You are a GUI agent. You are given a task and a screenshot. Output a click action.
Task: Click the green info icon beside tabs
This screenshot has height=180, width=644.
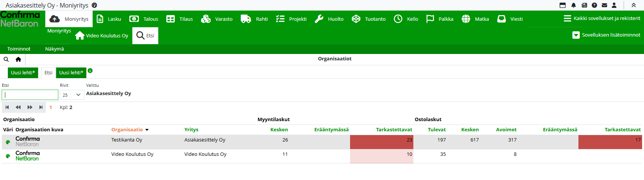pyautogui.click(x=90, y=71)
